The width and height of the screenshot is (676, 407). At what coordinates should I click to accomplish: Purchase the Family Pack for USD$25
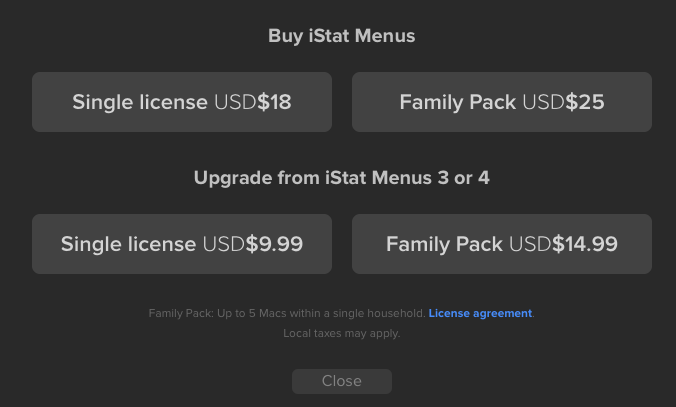click(x=502, y=102)
